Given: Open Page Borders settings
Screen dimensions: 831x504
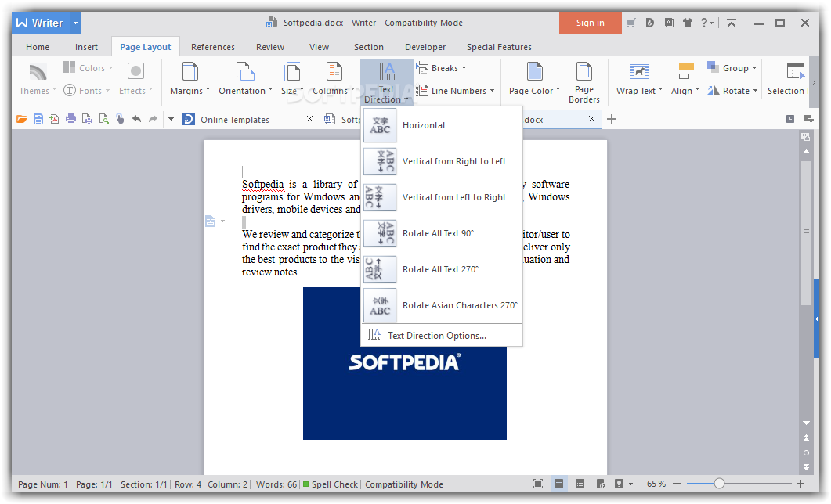Looking at the screenshot, I should click(584, 82).
